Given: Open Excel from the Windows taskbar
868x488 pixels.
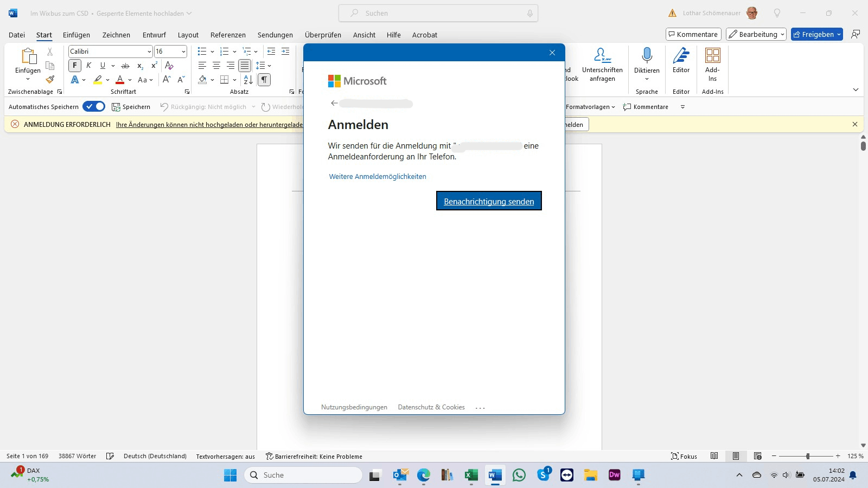Looking at the screenshot, I should (x=471, y=476).
